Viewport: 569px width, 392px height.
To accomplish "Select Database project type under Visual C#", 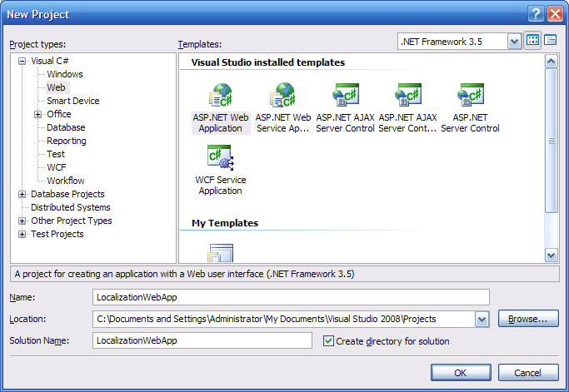I will (66, 127).
